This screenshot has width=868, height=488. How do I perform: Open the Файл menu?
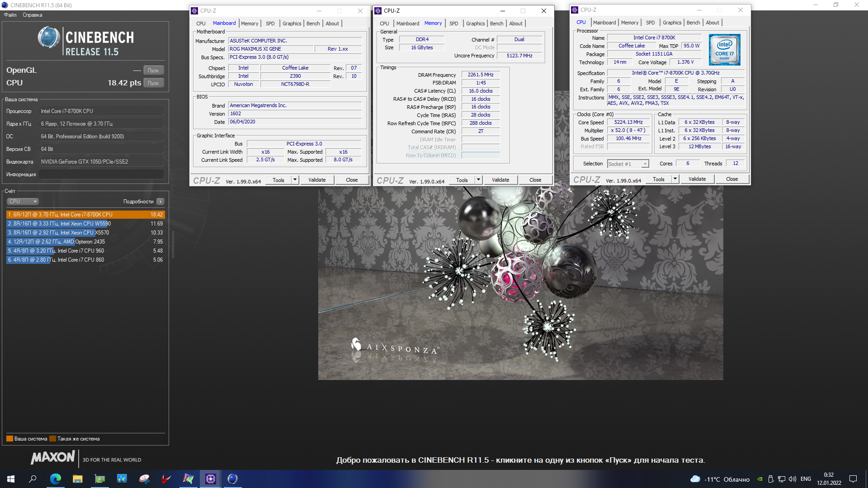pos(10,15)
